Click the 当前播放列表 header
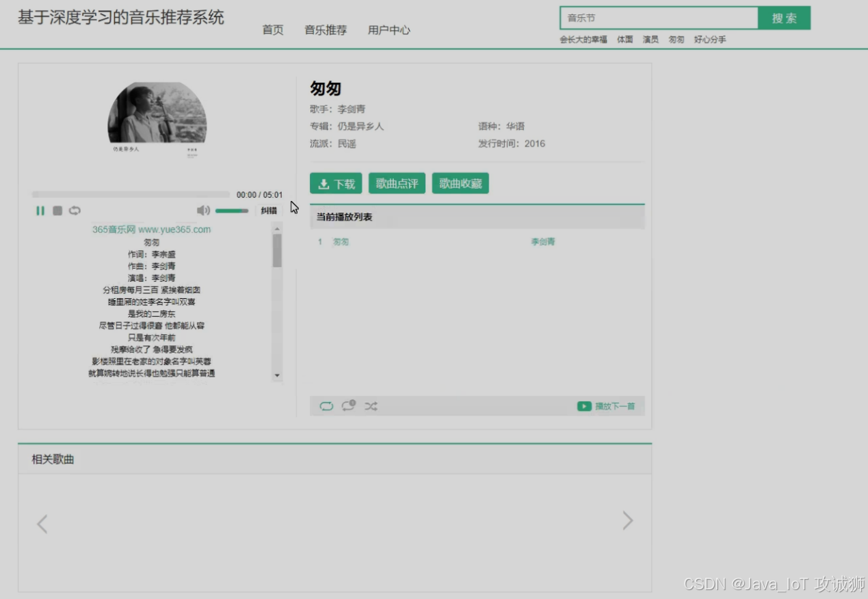 (344, 217)
